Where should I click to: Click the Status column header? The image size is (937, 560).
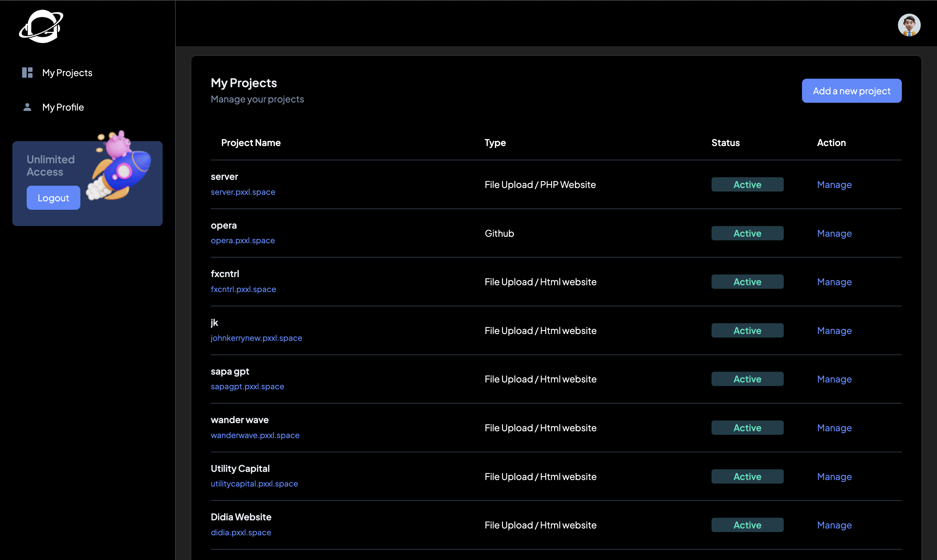point(725,143)
